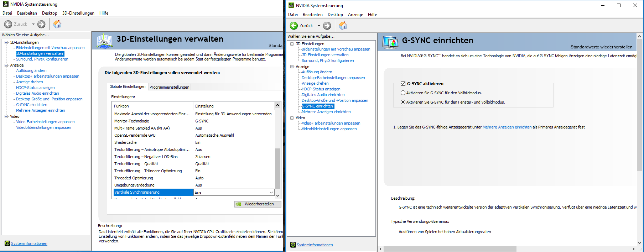Select 3D-Einstellungen verwalten in the right window tree
The image size is (644, 252).
[325, 55]
